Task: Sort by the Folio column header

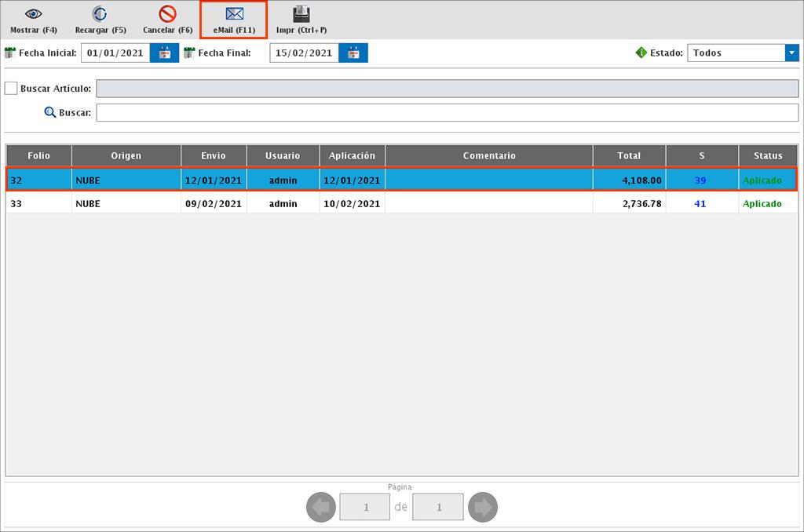Action: click(38, 155)
